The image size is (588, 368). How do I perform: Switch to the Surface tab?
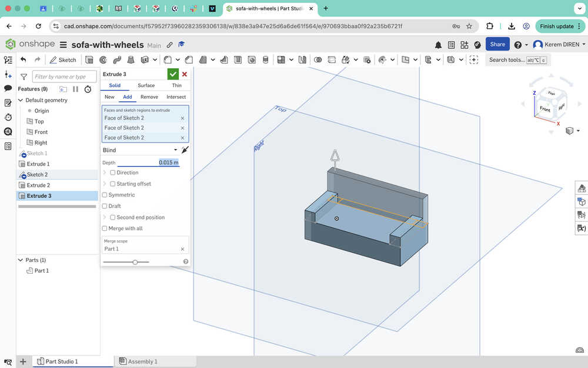click(146, 85)
